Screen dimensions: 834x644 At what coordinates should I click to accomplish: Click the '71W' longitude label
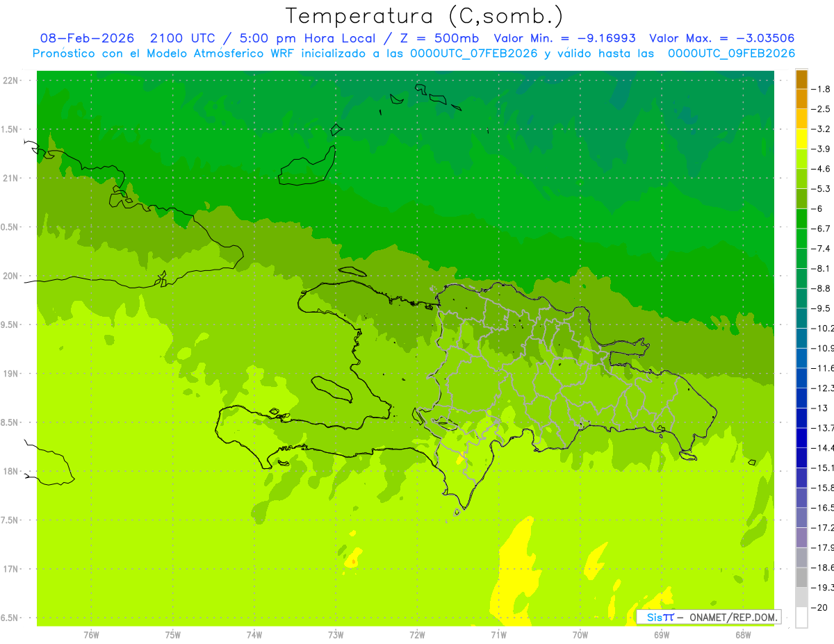[x=498, y=635]
